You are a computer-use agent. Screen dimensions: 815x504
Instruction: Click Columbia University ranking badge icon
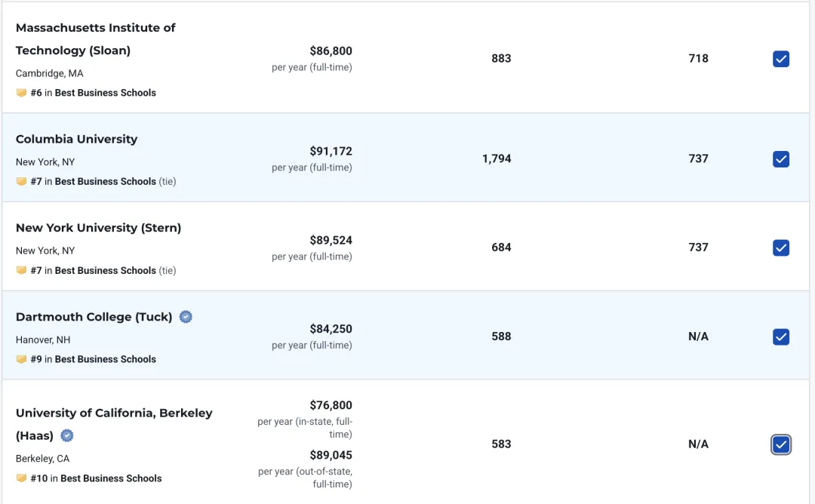point(21,182)
